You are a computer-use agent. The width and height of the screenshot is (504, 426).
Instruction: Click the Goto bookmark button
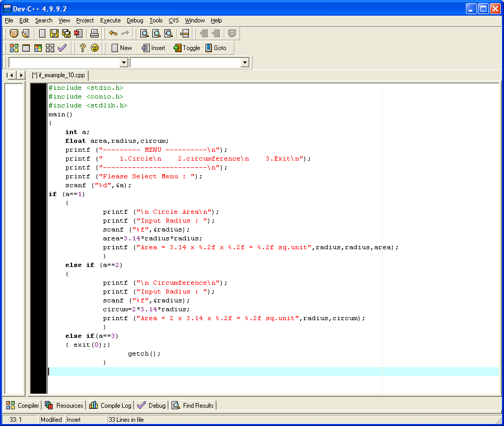pyautogui.click(x=216, y=48)
